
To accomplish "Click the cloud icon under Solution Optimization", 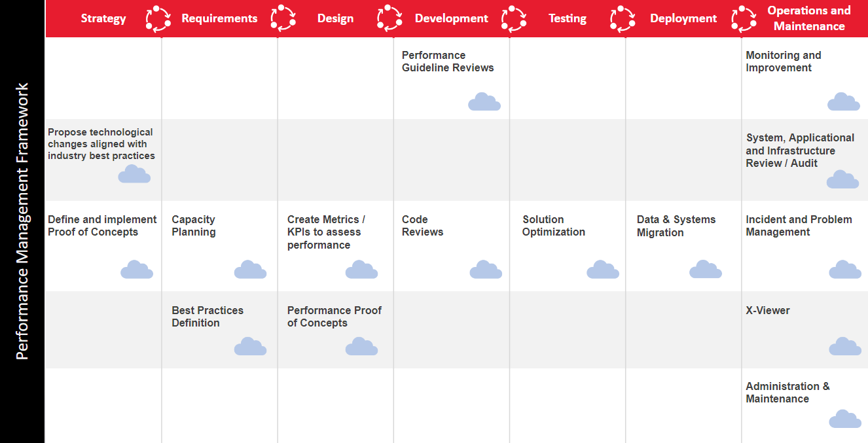I will pos(602,270).
